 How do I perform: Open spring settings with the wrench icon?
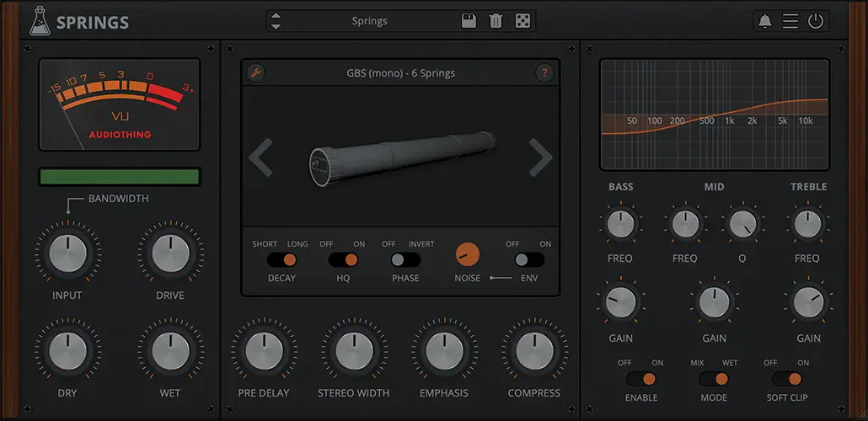click(x=255, y=72)
